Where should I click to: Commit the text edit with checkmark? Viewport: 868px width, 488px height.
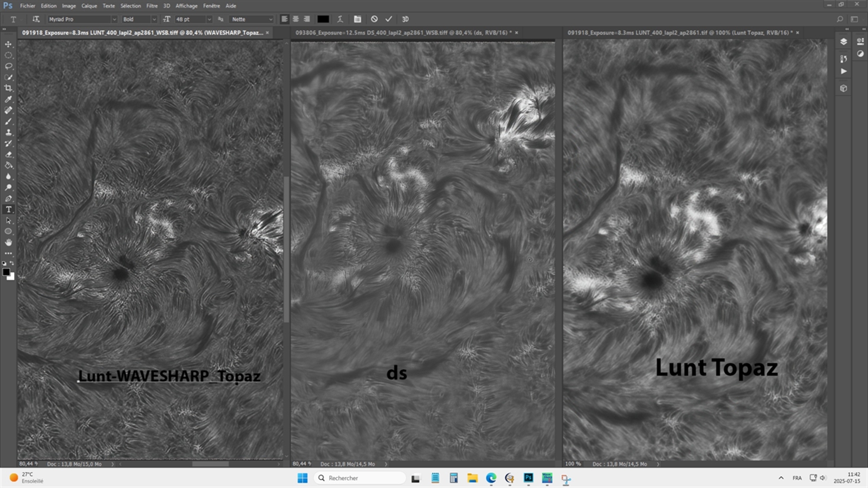pyautogui.click(x=389, y=19)
